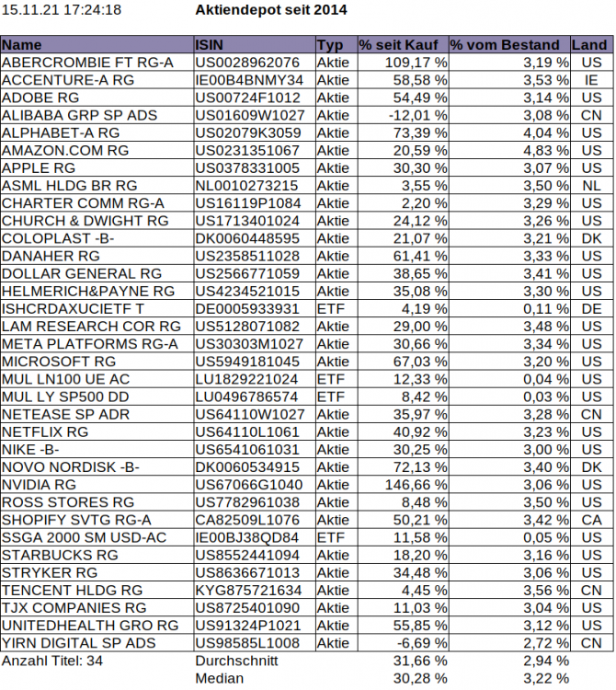
Task: Select ISIN US2358511028 of Danaher
Action: 254,256
